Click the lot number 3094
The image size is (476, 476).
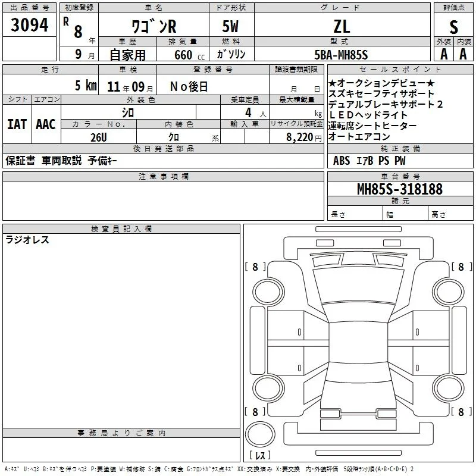point(29,25)
